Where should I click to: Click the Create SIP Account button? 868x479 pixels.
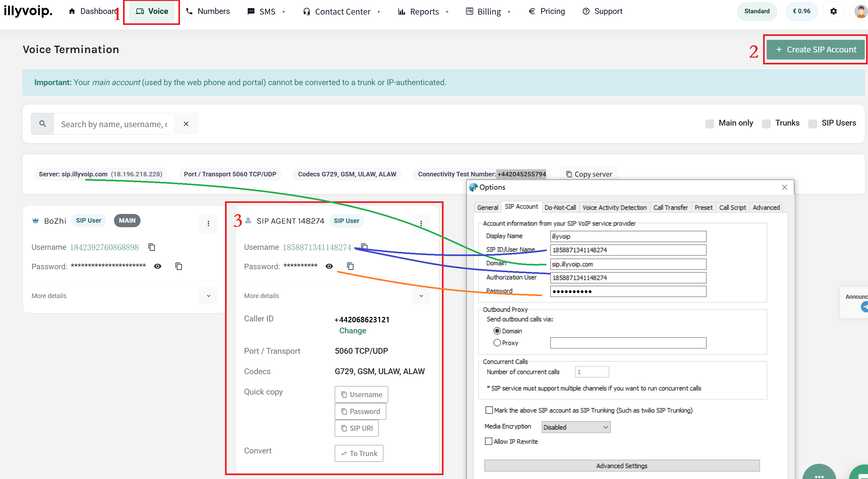pos(816,49)
